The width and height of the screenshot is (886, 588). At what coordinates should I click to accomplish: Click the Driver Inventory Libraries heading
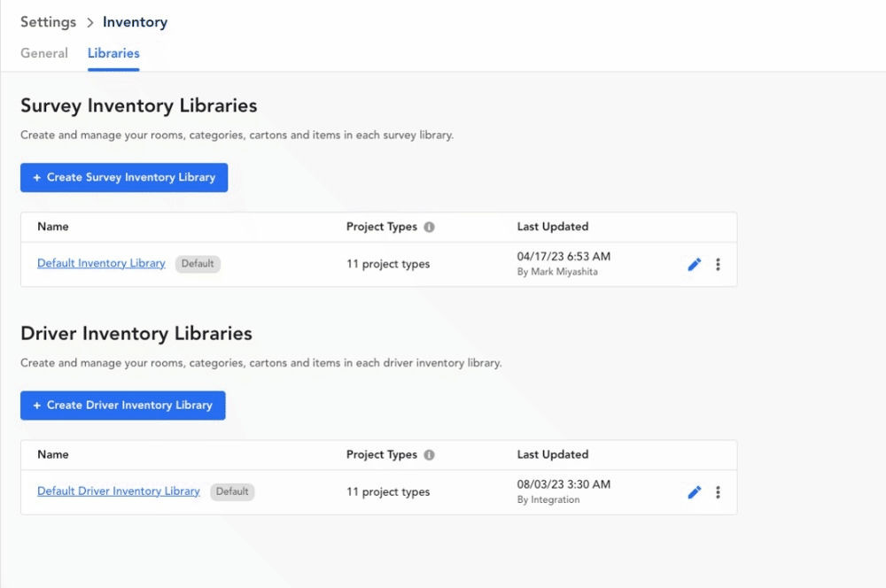(x=136, y=333)
